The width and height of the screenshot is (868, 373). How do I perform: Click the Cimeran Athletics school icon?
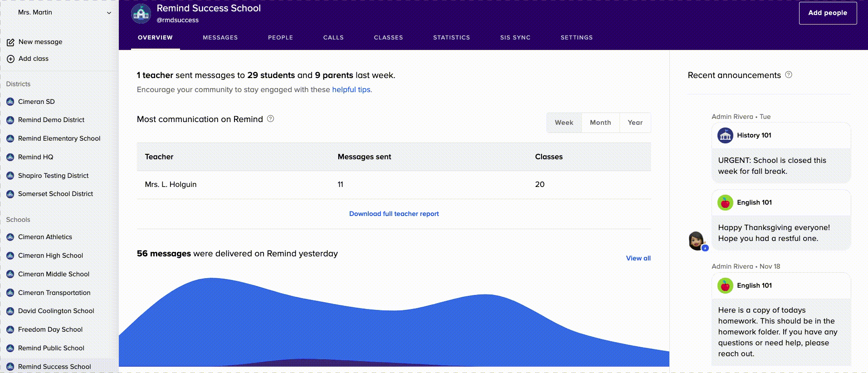(x=10, y=237)
